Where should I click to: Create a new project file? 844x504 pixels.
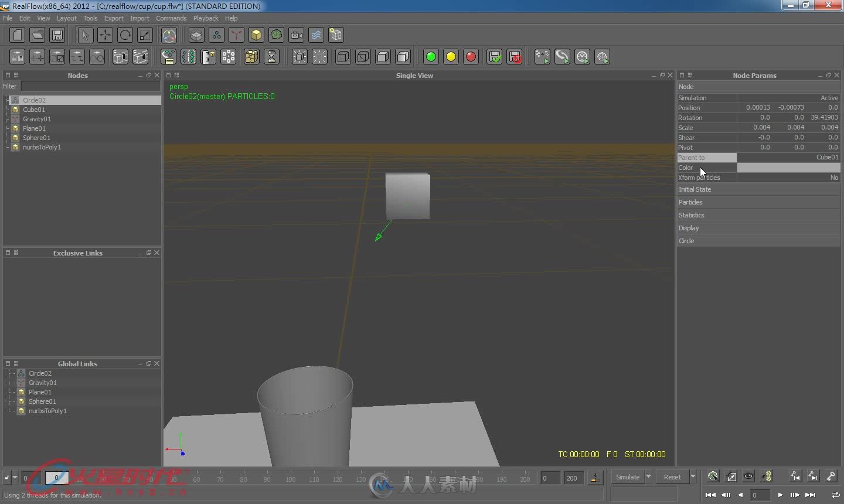[18, 35]
